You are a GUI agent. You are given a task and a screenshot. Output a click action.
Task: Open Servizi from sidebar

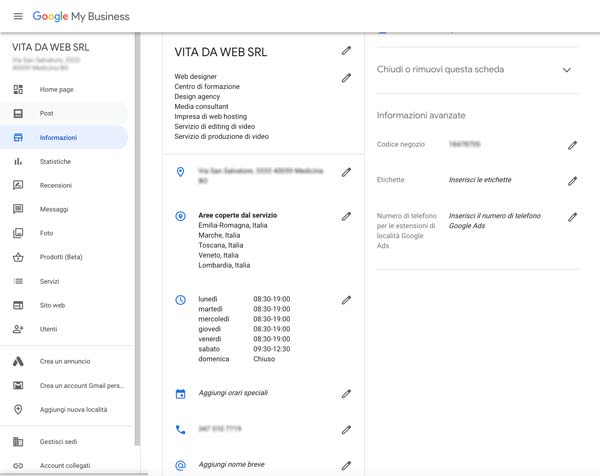(x=49, y=281)
